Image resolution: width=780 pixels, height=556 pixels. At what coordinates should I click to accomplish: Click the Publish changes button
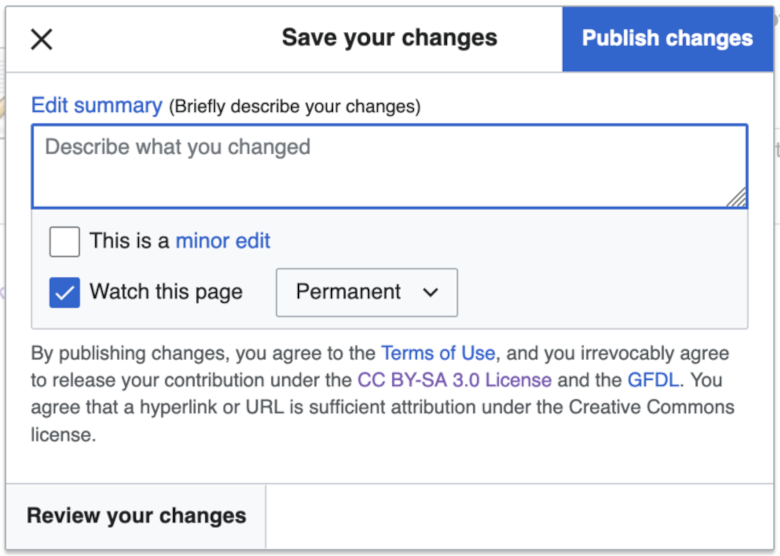pos(668,39)
